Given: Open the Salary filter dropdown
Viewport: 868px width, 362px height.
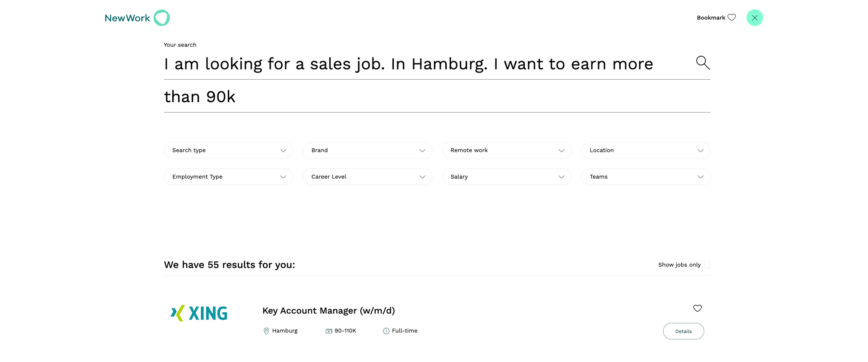Looking at the screenshot, I should 507,177.
